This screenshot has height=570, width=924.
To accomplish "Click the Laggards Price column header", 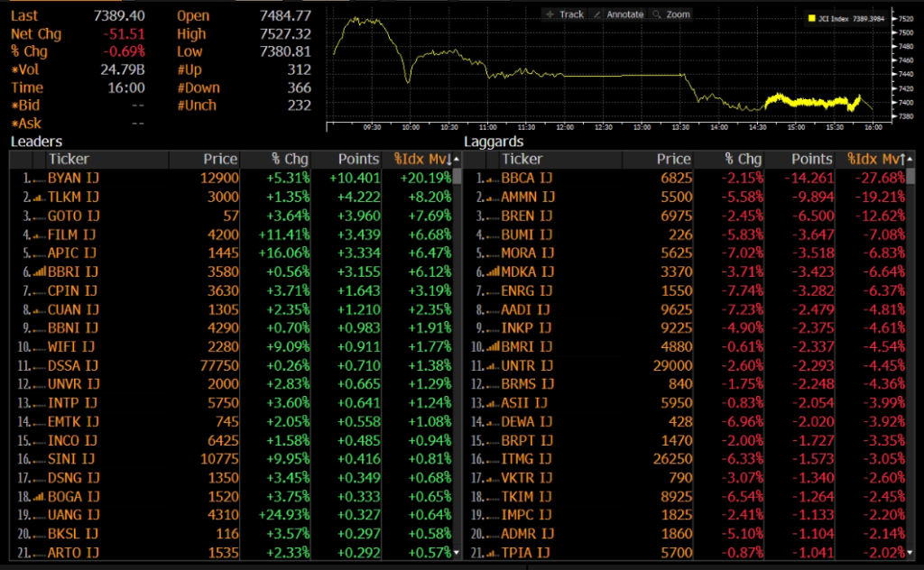I will [673, 159].
